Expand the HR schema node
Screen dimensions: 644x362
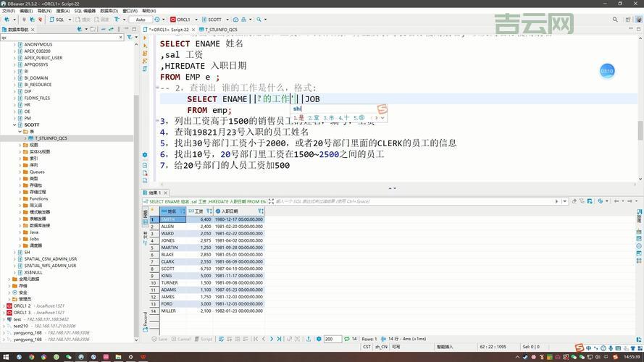(14, 105)
